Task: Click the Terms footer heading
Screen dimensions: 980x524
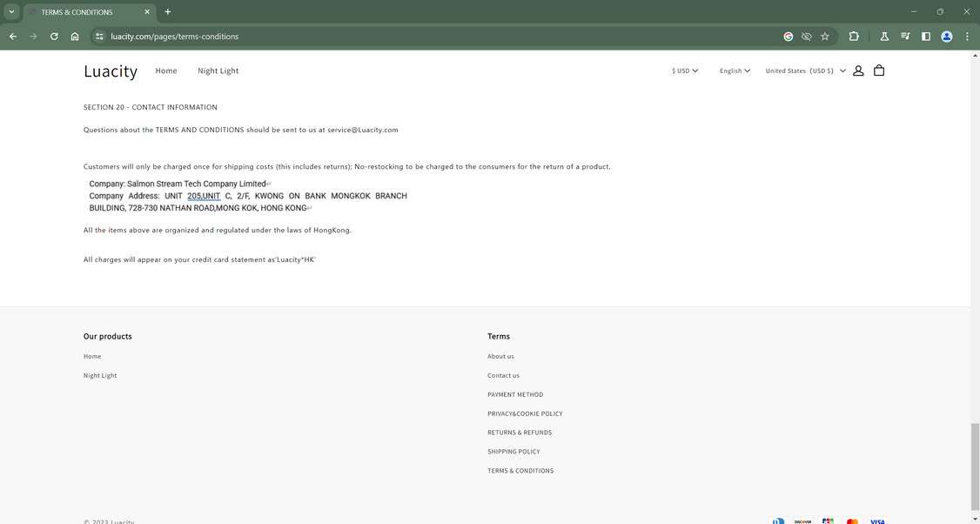Action: pos(499,336)
